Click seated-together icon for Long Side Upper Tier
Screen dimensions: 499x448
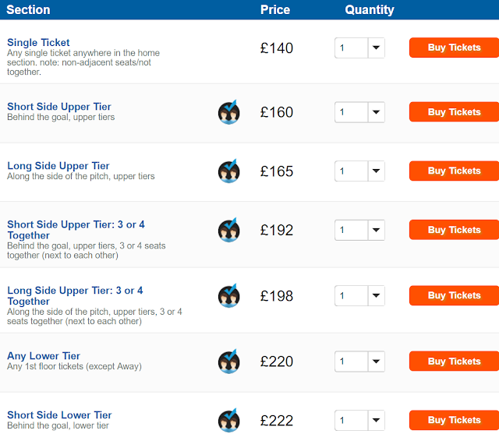[228, 171]
